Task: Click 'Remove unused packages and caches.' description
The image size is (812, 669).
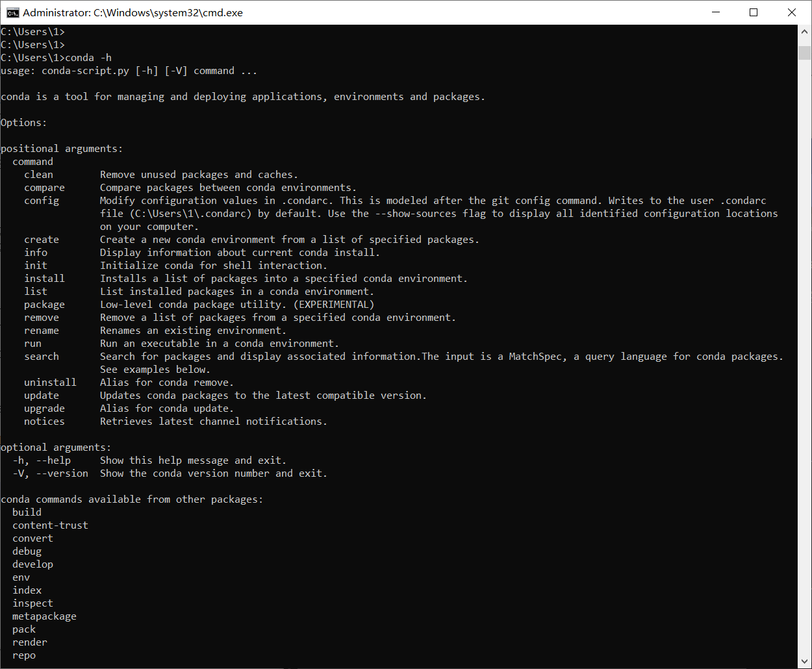Action: tap(199, 175)
